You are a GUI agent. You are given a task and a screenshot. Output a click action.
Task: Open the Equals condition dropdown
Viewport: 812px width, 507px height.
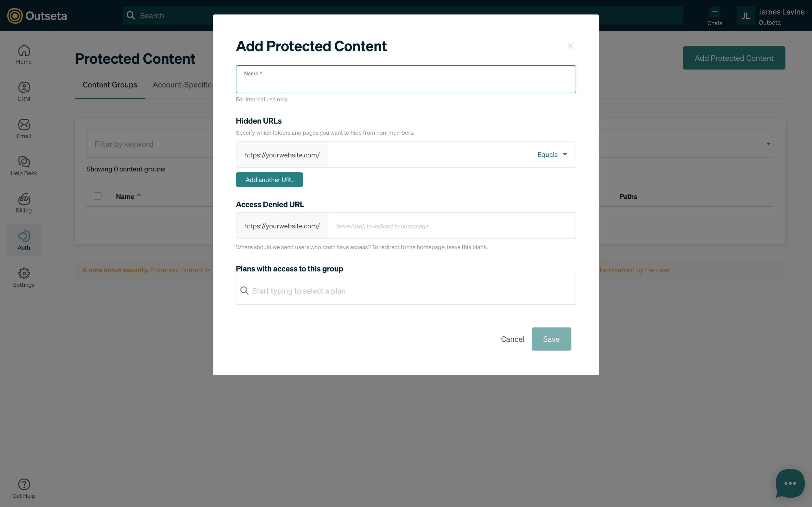(x=552, y=154)
